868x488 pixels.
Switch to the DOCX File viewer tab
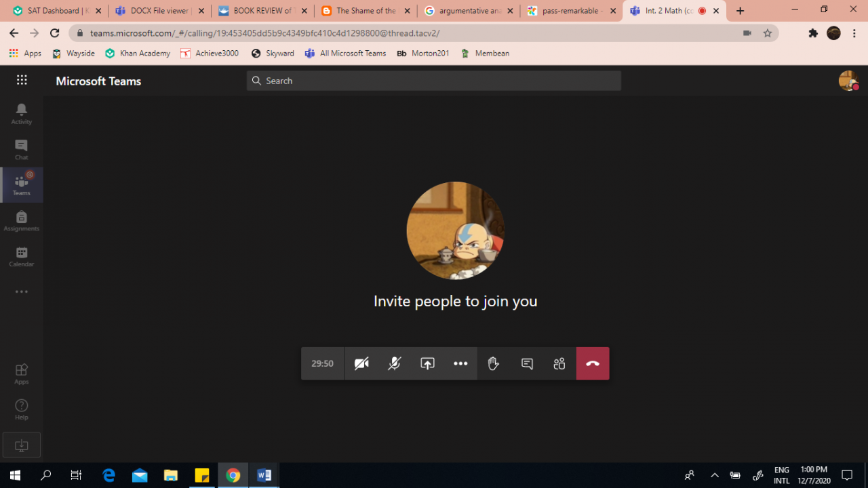coord(159,11)
